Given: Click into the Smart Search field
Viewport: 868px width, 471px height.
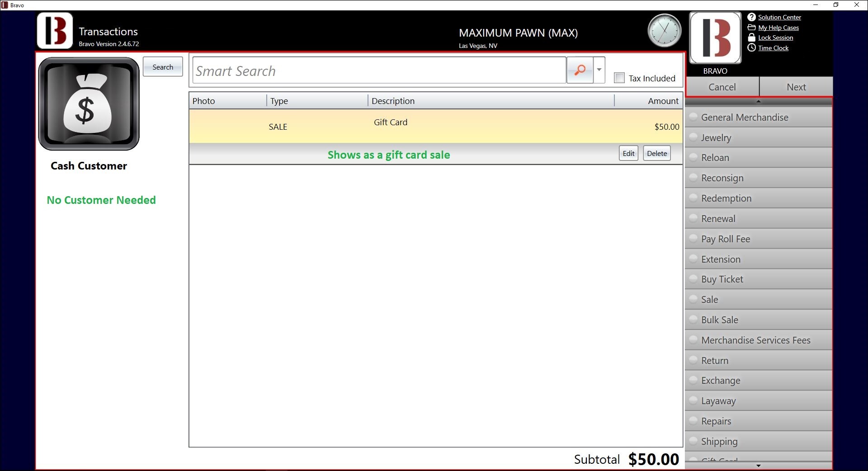Looking at the screenshot, I should [379, 70].
